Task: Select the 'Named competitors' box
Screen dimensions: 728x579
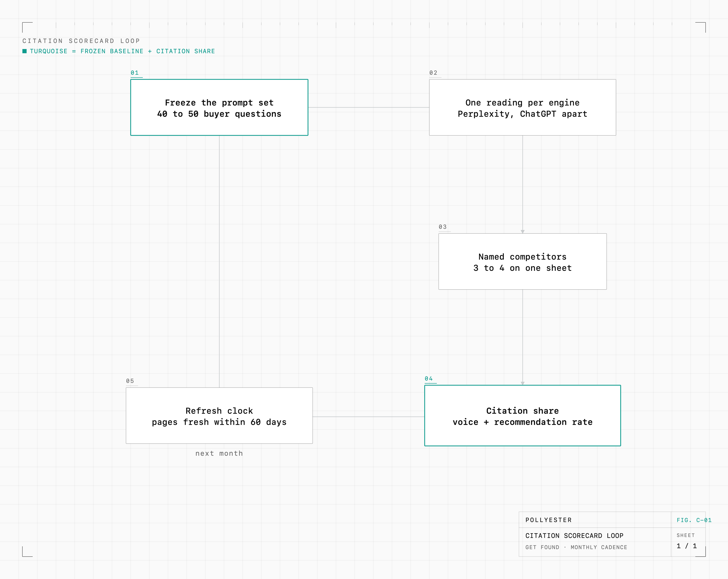Action: click(522, 261)
